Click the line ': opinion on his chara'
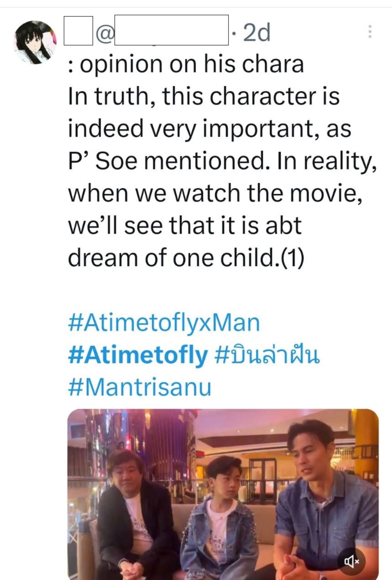The width and height of the screenshot is (392, 580). (x=186, y=64)
